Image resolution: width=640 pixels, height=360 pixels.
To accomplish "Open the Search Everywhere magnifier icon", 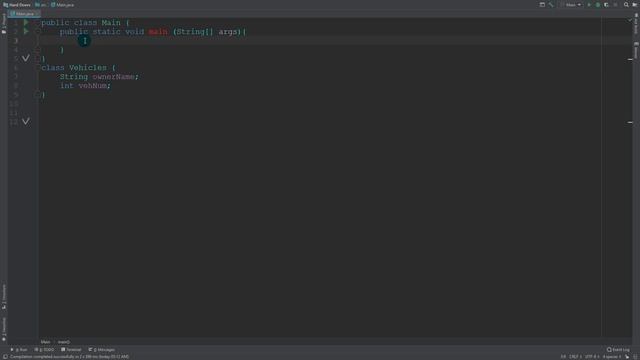I will pos(626,5).
